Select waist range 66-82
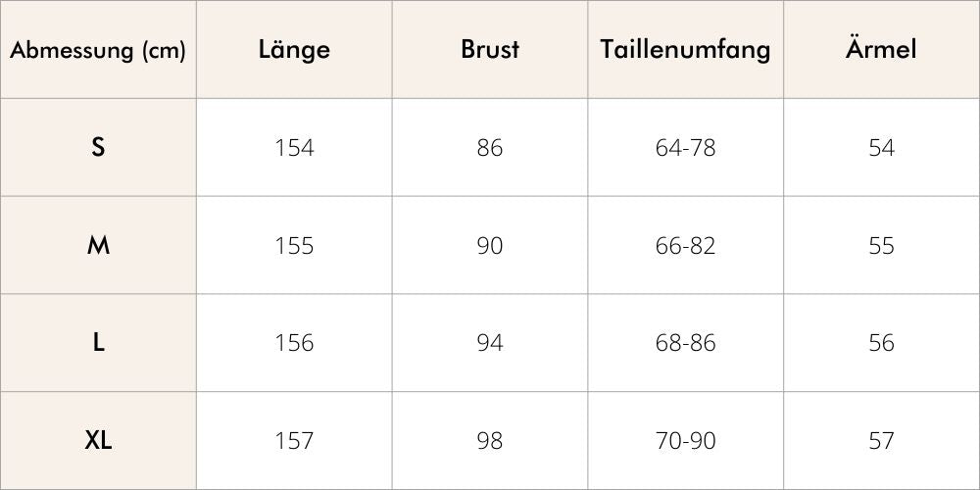This screenshot has width=980, height=490. point(686,246)
